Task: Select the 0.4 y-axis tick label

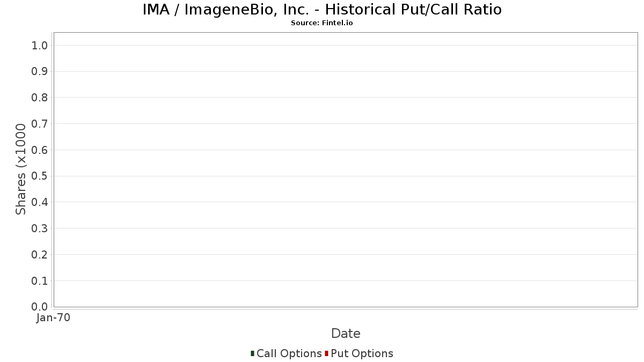Action: pos(40,202)
